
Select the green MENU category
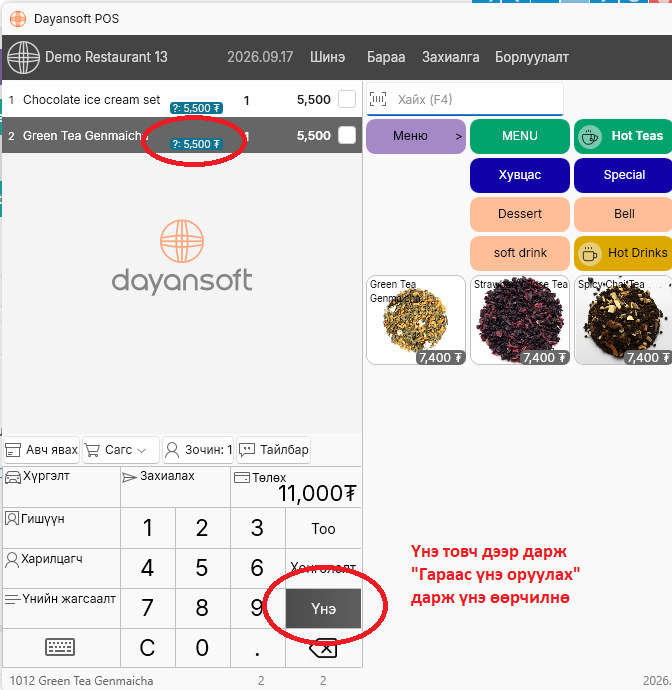520,136
